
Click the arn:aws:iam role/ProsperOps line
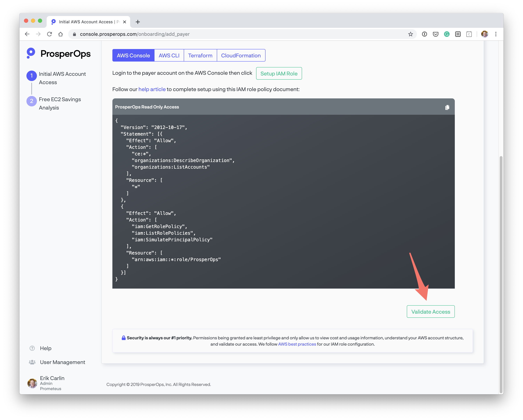point(176,260)
